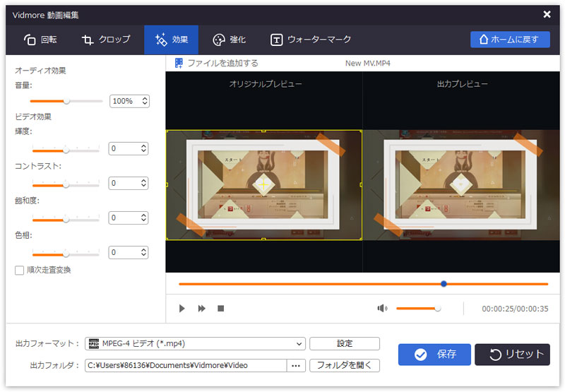
Task: Click the 100% volume stepper arrows
Action: click(x=145, y=101)
